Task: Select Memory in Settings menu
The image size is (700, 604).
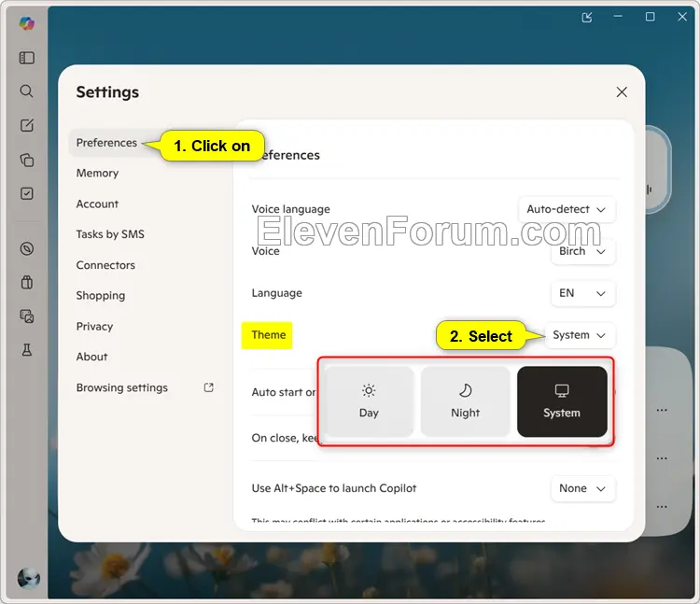Action: pyautogui.click(x=97, y=173)
